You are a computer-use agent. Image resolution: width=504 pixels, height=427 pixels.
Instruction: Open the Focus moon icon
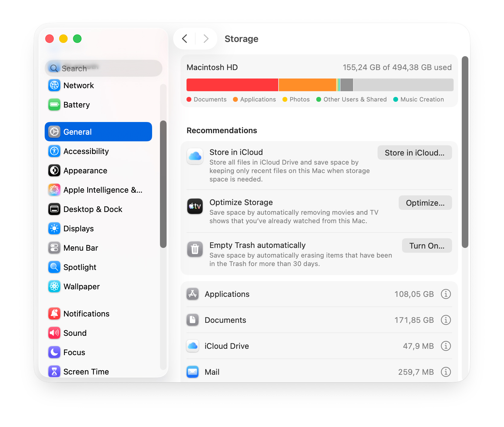[54, 352]
